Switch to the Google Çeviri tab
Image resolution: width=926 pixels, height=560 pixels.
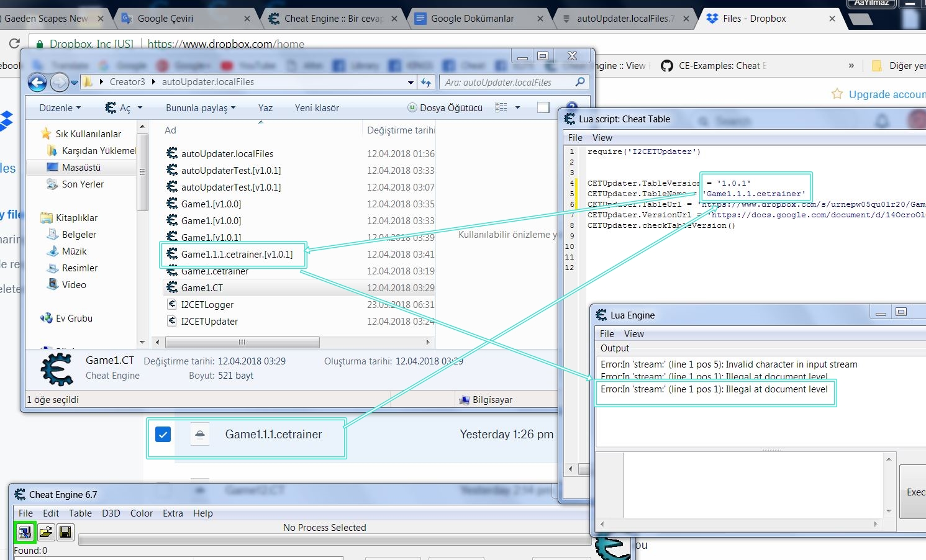coord(165,19)
